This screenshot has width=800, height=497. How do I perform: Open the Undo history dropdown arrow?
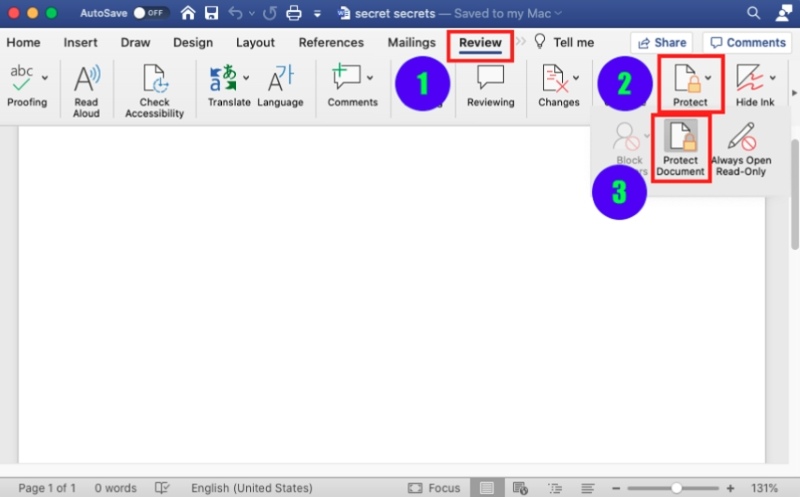pyautogui.click(x=252, y=13)
